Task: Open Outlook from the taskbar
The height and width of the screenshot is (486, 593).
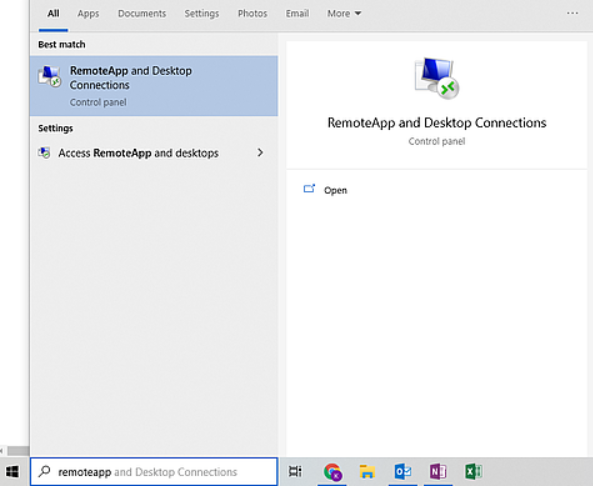Action: (403, 472)
